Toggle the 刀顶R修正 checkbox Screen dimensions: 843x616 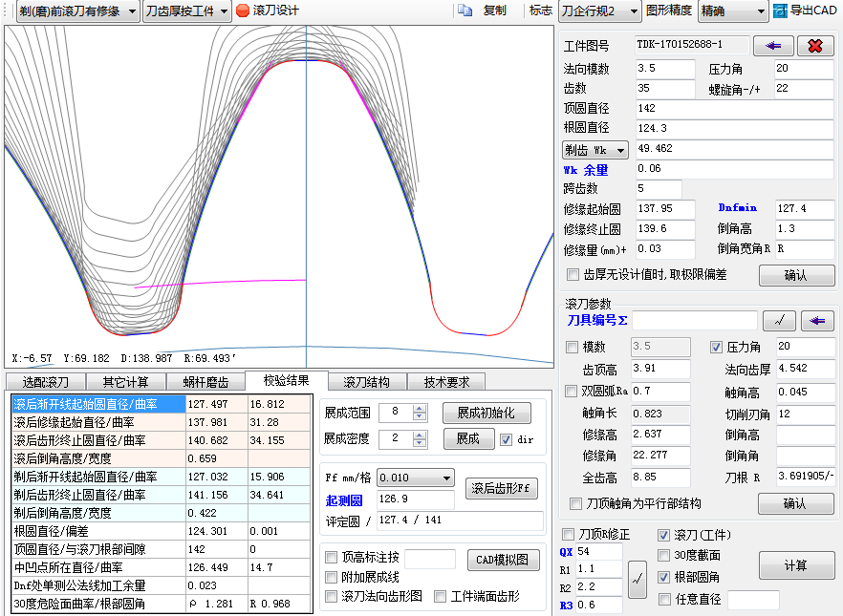[x=568, y=535]
